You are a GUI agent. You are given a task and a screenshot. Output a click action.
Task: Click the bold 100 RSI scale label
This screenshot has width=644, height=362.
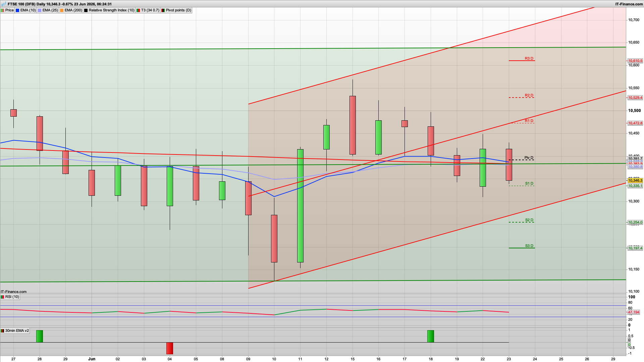pos(632,297)
